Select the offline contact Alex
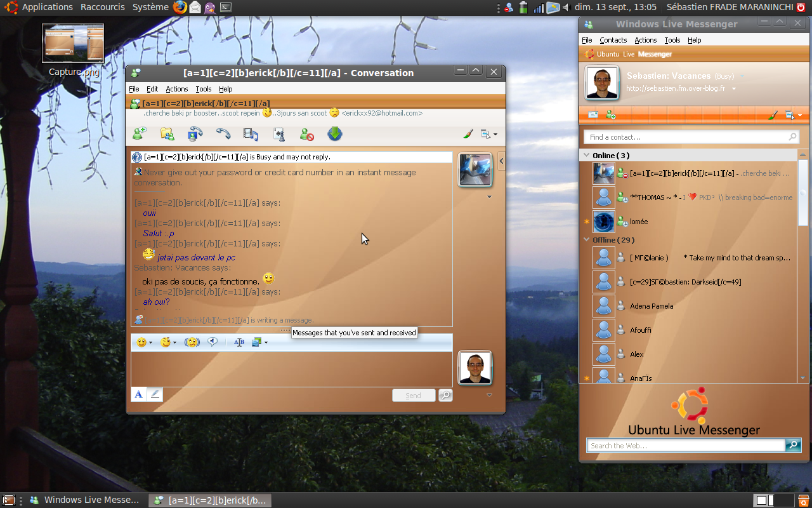The height and width of the screenshot is (508, 812). pyautogui.click(x=688, y=354)
